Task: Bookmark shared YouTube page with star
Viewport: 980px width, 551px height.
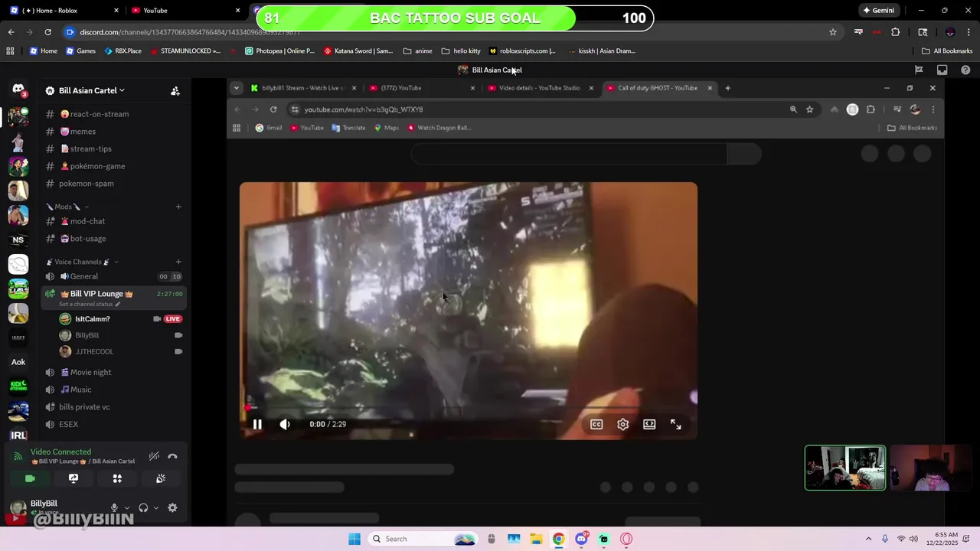Action: [x=809, y=109]
